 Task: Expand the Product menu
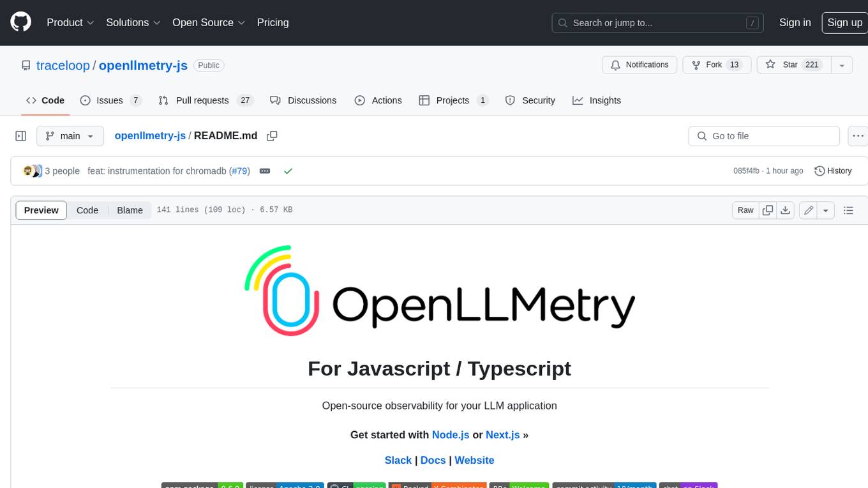click(70, 22)
